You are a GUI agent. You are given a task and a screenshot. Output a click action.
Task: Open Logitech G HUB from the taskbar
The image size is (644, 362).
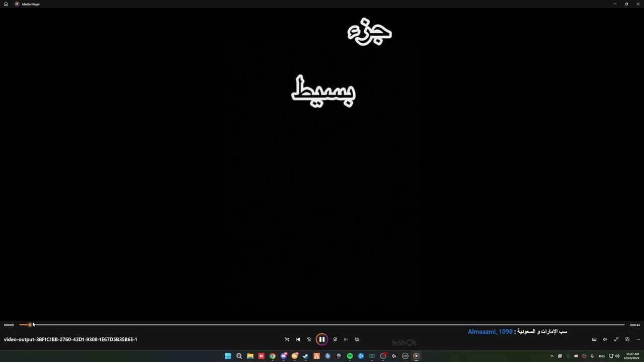[x=394, y=356]
